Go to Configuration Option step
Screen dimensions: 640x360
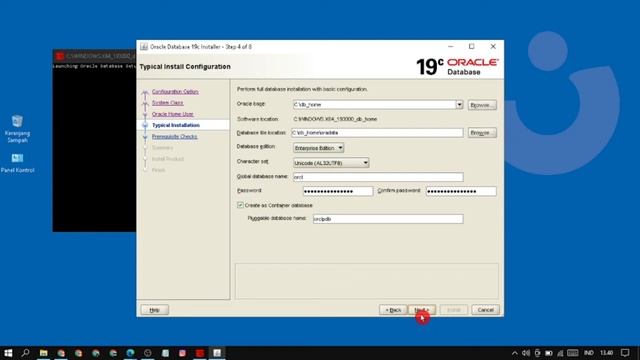coord(175,91)
